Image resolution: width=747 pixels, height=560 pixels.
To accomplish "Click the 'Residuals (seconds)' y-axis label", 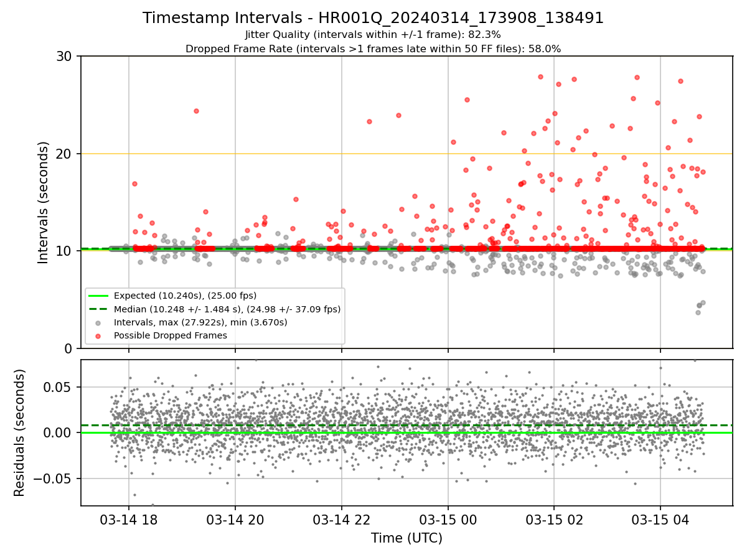I will pos(20,432).
